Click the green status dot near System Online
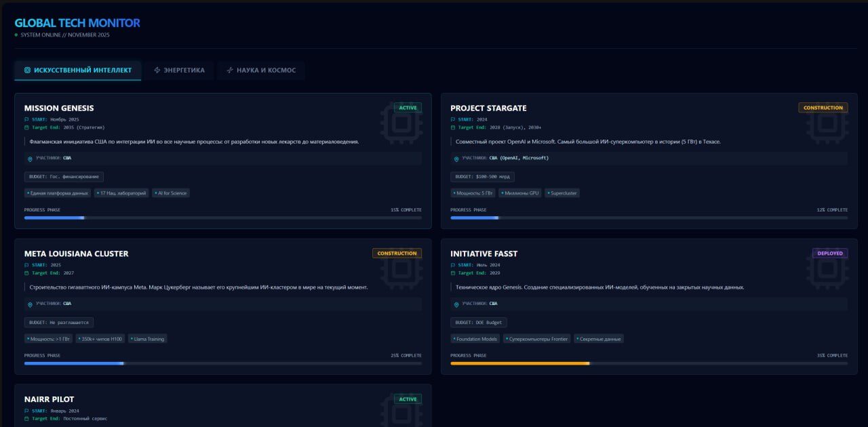Screen dimensions: 868x427 (x=16, y=35)
